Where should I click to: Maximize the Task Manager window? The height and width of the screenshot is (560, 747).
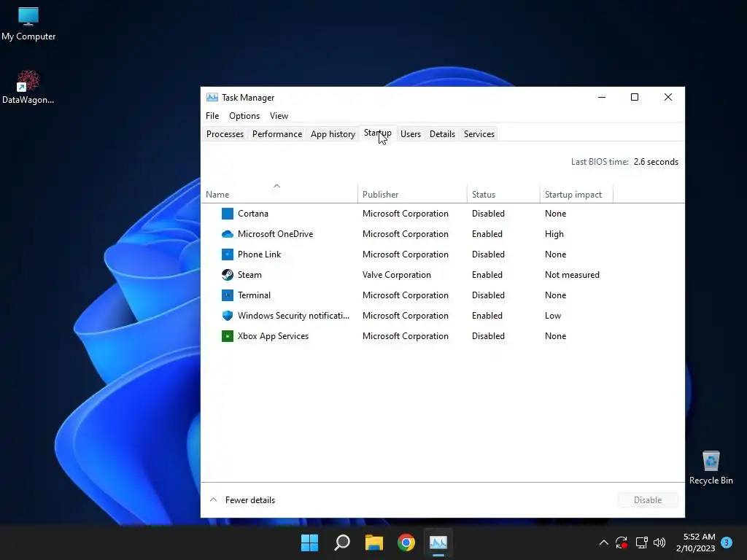pyautogui.click(x=635, y=97)
